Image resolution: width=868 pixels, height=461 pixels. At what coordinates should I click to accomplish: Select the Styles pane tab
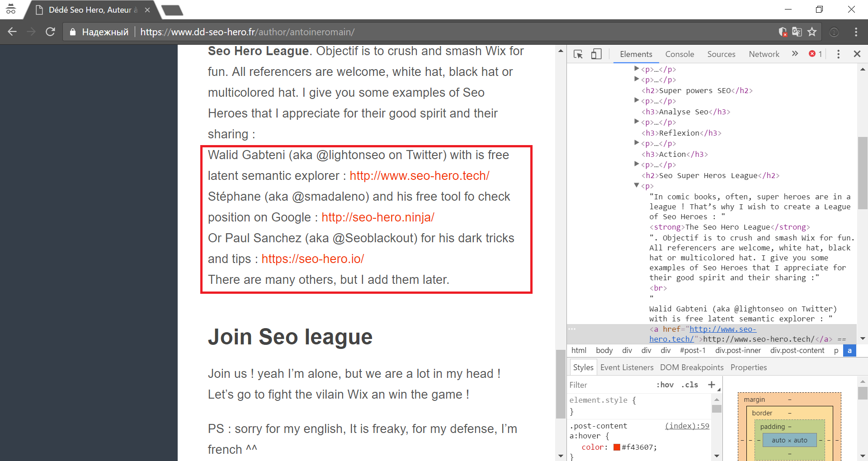coord(583,367)
